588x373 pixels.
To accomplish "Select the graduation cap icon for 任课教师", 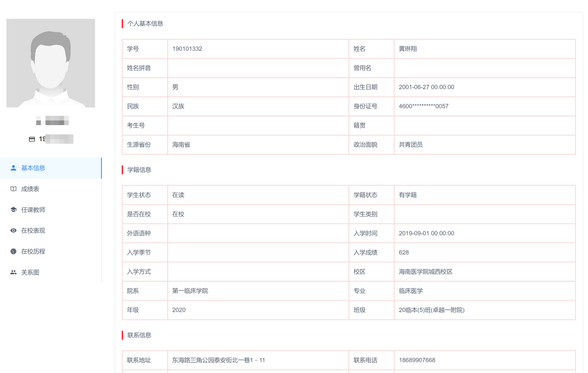I will (13, 209).
